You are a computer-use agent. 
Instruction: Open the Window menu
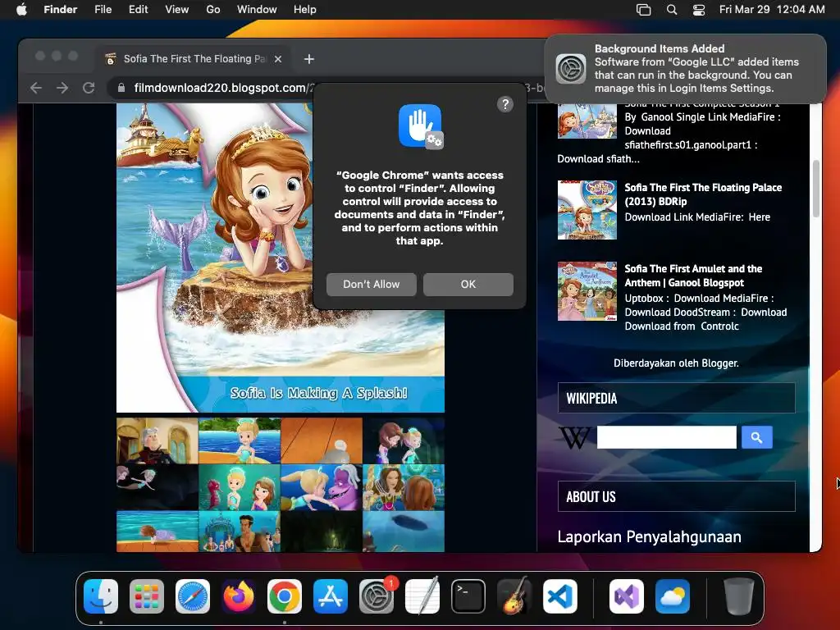257,9
